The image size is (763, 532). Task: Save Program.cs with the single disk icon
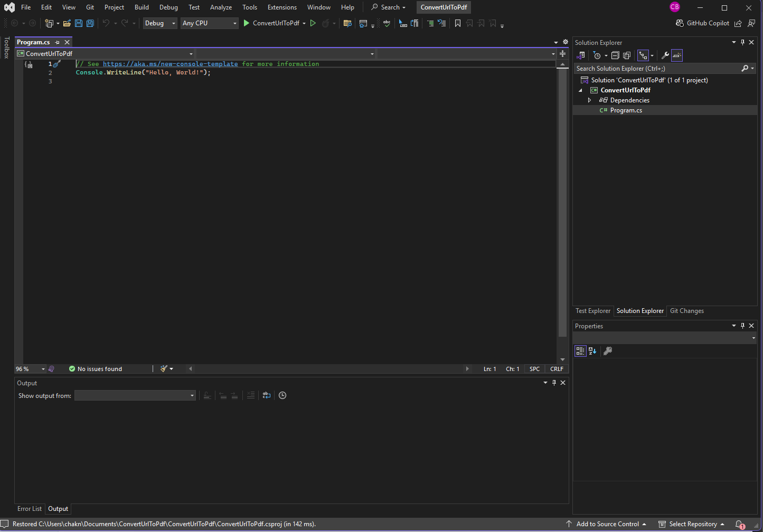pyautogui.click(x=79, y=23)
